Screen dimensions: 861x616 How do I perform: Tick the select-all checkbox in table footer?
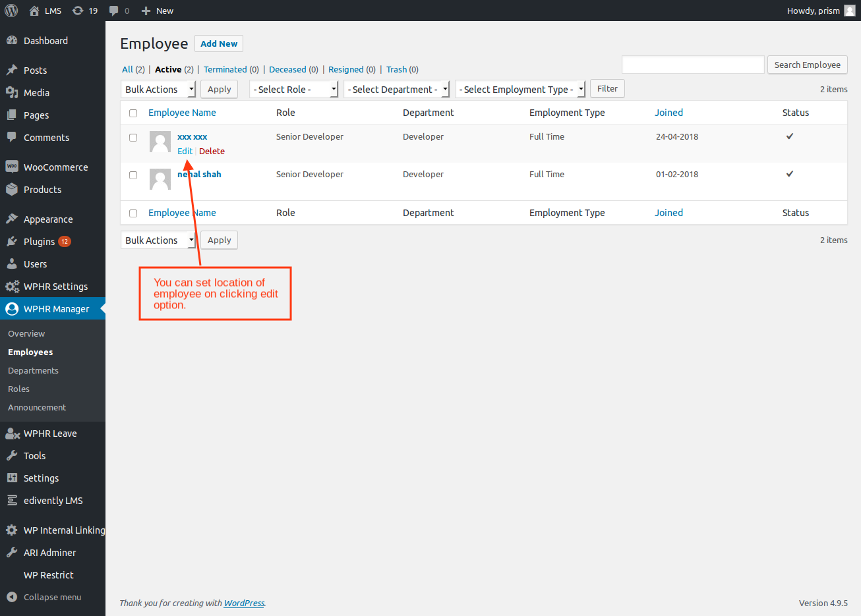[x=133, y=213]
